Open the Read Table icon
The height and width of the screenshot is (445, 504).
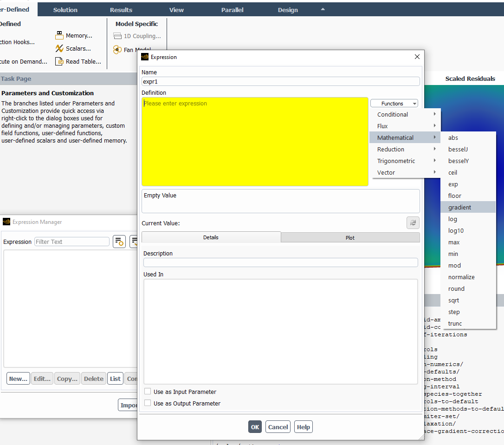point(59,61)
